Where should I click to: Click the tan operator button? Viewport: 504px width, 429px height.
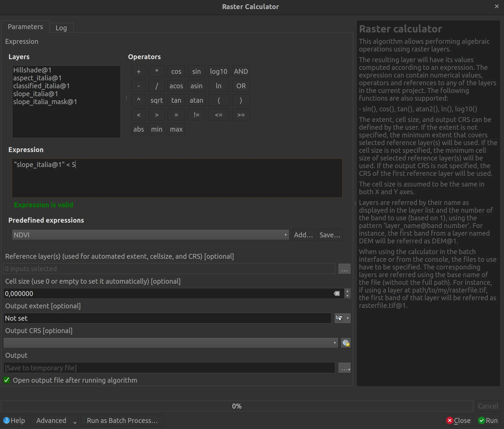pyautogui.click(x=176, y=100)
